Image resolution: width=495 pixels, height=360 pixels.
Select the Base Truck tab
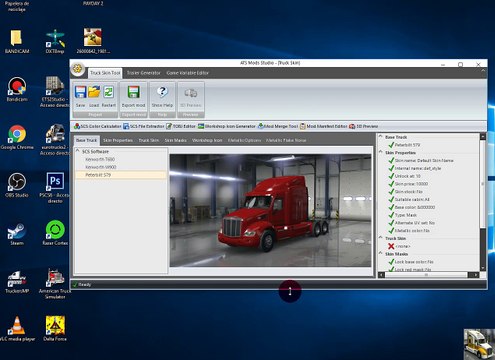point(86,140)
